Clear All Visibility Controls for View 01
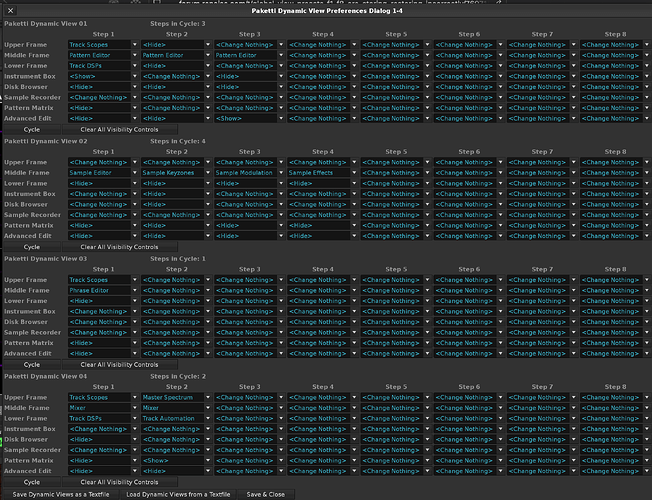The width and height of the screenshot is (652, 500). (119, 129)
